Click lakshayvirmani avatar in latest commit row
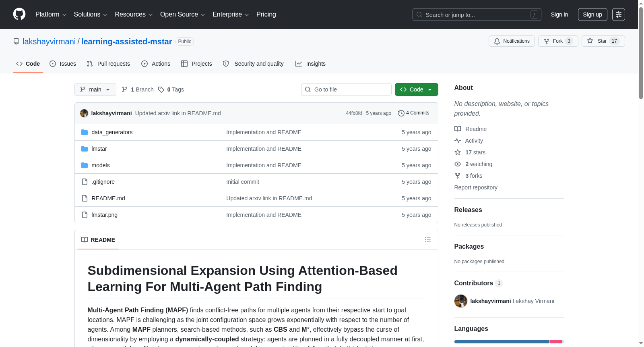 (x=84, y=113)
